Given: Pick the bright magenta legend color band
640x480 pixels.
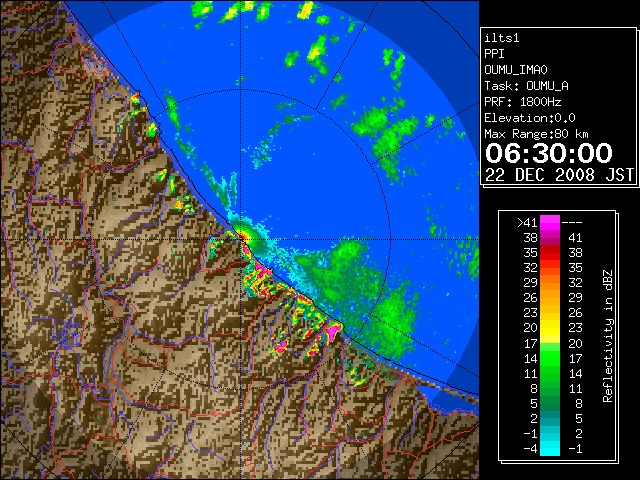Looking at the screenshot, I should coord(550,223).
